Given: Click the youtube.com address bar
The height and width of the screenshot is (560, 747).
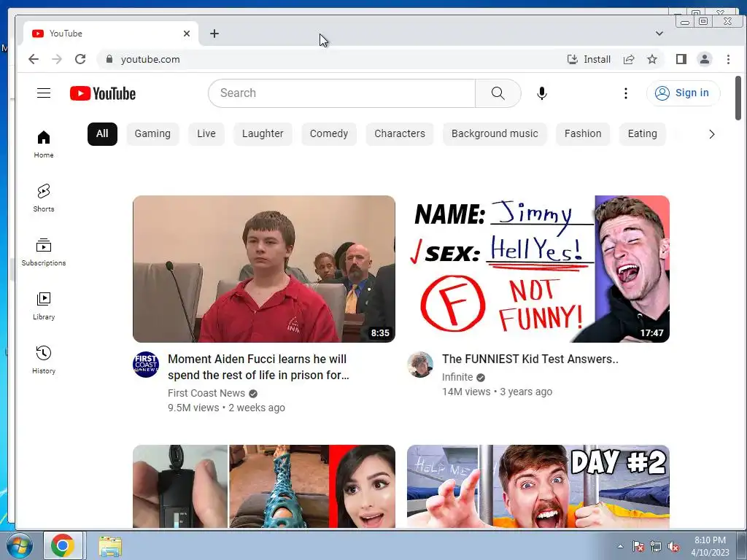Looking at the screenshot, I should [x=329, y=59].
